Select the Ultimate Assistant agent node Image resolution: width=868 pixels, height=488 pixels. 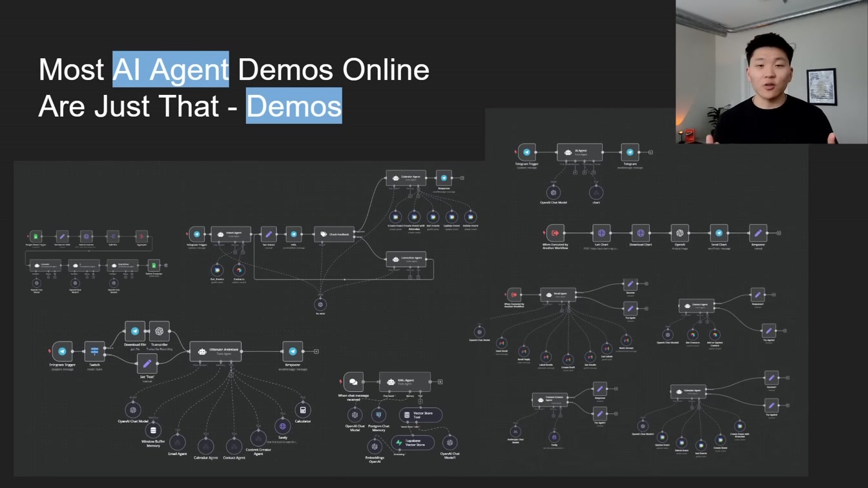216,351
